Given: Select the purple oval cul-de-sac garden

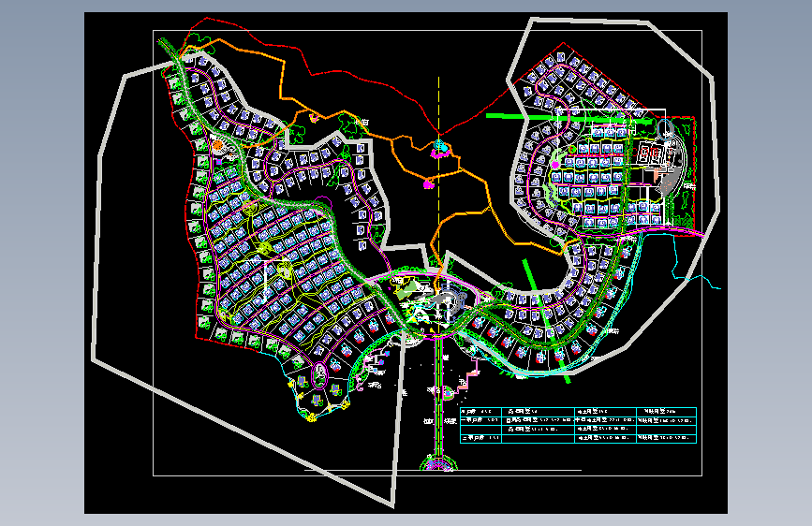Looking at the screenshot, I should pyautogui.click(x=320, y=374).
